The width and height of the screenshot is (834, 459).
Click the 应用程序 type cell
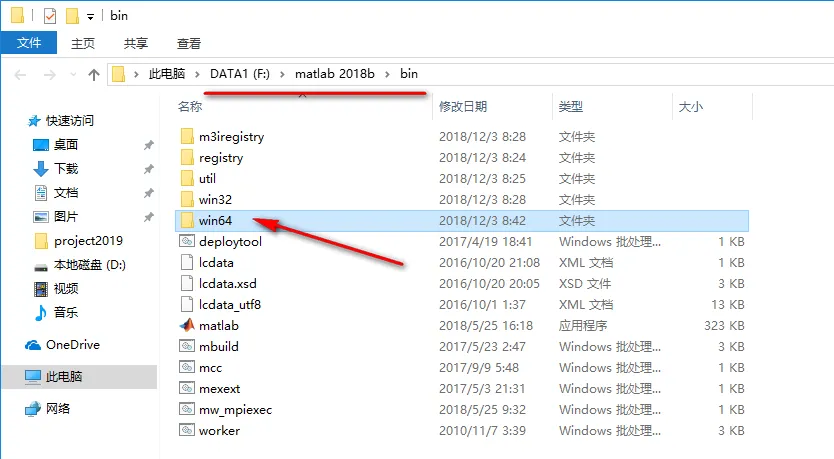[x=582, y=326]
